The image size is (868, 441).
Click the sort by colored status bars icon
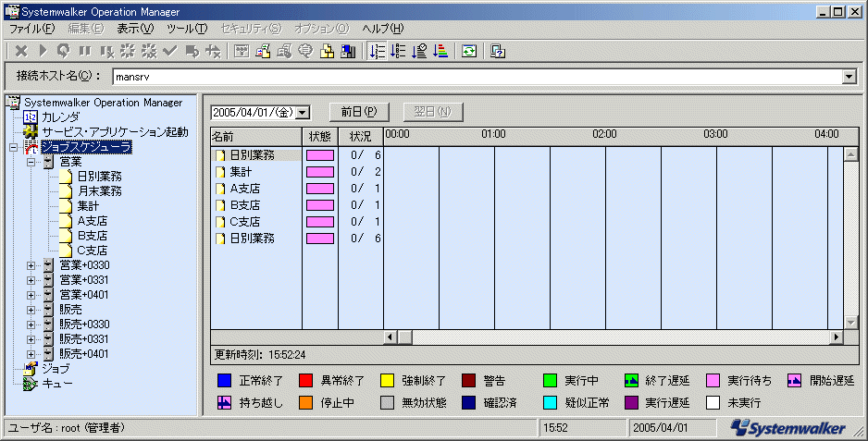coord(440,52)
